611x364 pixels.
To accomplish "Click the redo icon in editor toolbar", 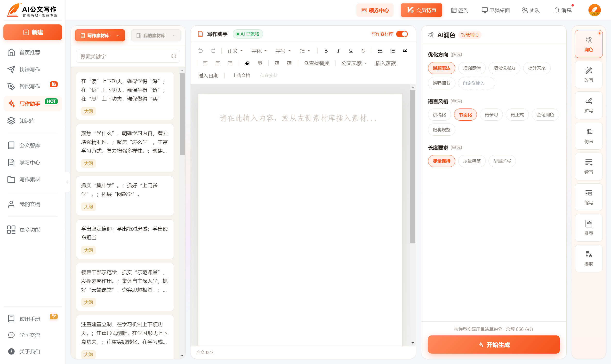I will 213,51.
